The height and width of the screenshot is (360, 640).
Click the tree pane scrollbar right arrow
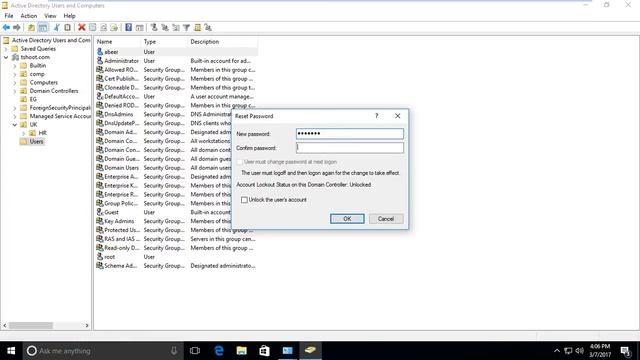tap(87, 325)
